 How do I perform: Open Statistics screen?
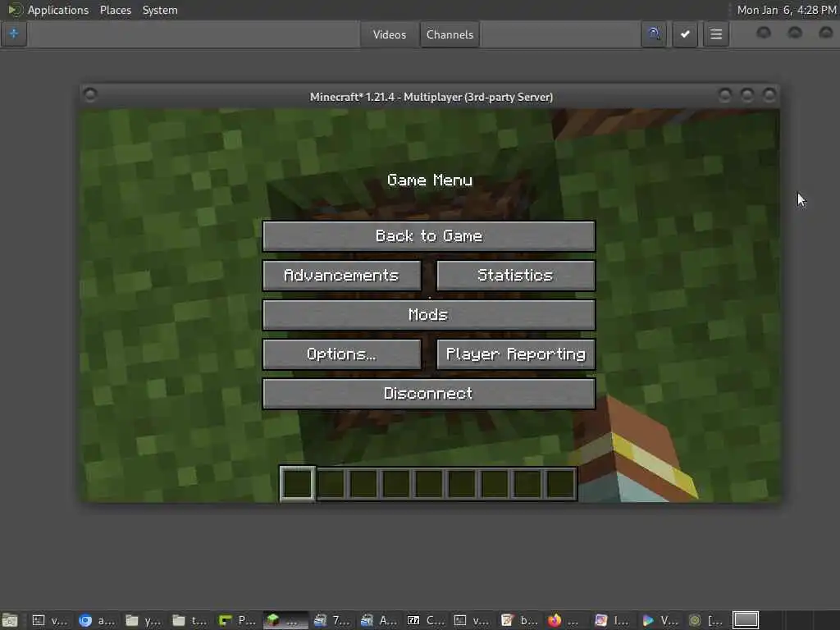pos(515,276)
